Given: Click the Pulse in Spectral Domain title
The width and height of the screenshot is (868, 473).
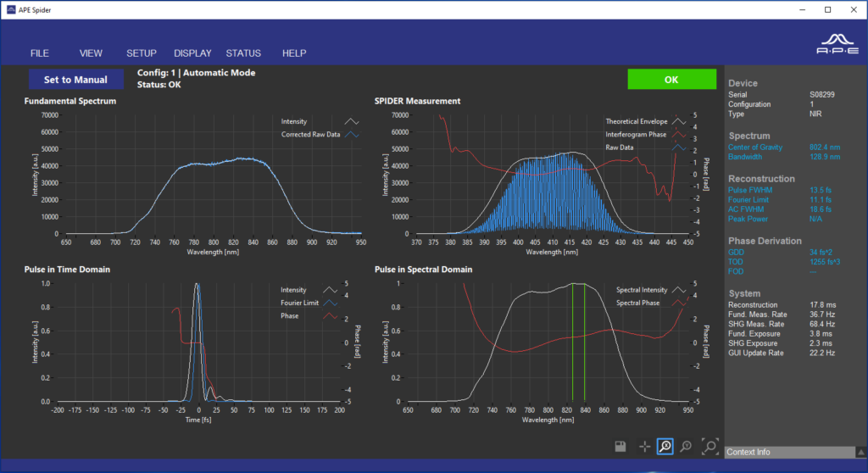Looking at the screenshot, I should [424, 270].
